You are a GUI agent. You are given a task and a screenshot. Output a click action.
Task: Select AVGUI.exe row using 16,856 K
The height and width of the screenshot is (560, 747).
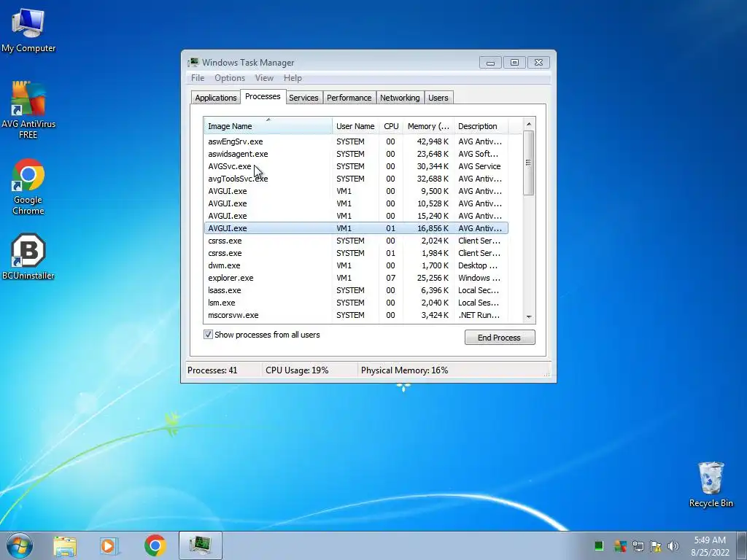click(356, 228)
